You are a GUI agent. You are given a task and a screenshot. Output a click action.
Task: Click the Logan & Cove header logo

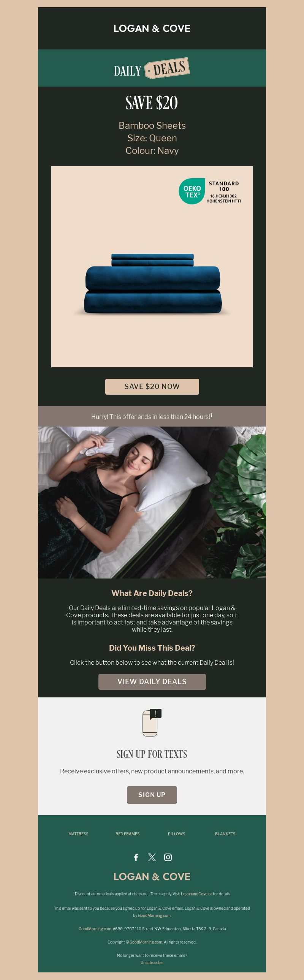152,28
